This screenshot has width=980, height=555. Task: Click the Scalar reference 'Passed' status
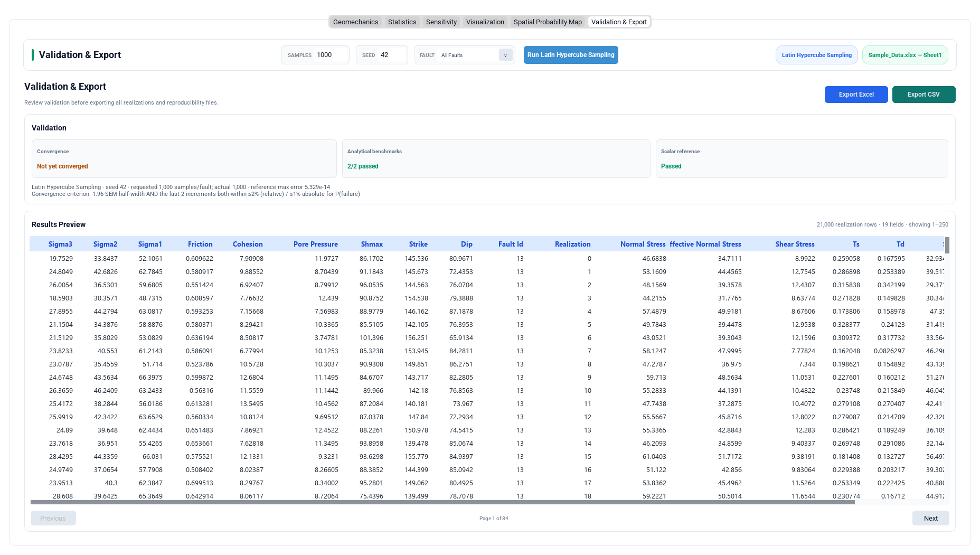(x=671, y=166)
